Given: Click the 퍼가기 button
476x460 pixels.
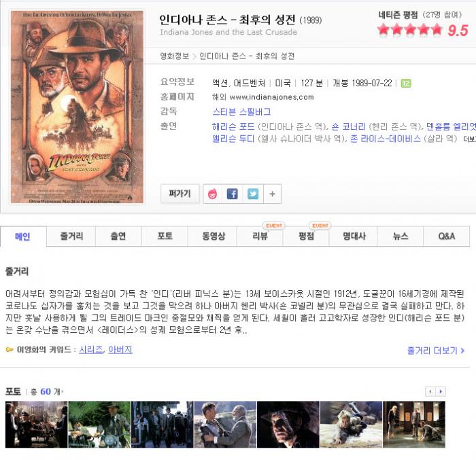Looking at the screenshot, I should click(x=180, y=194).
